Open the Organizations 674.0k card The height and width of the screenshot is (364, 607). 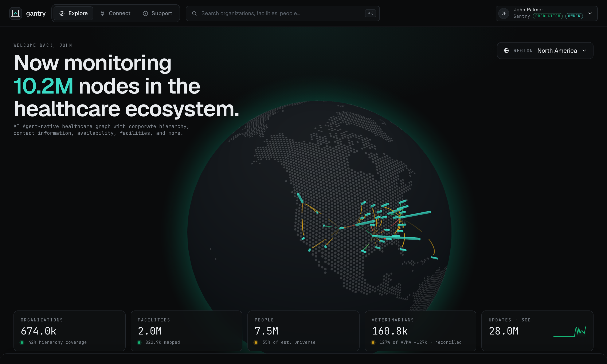coord(69,331)
